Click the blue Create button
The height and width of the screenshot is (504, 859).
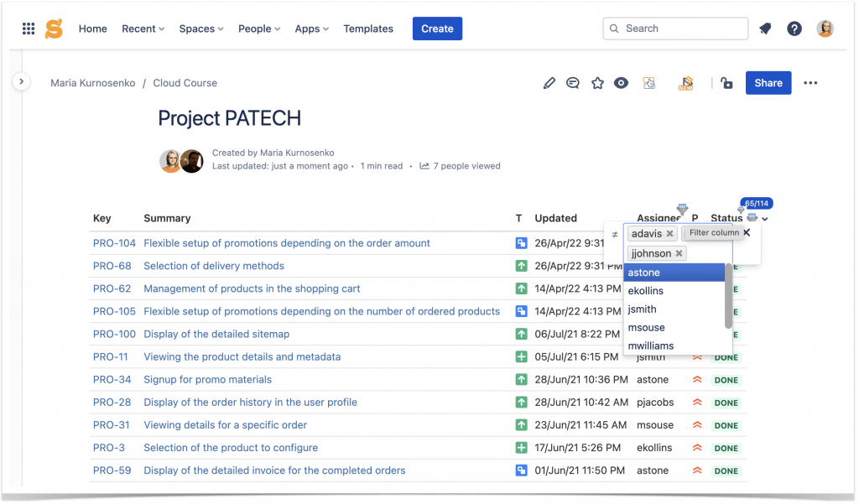coord(436,28)
